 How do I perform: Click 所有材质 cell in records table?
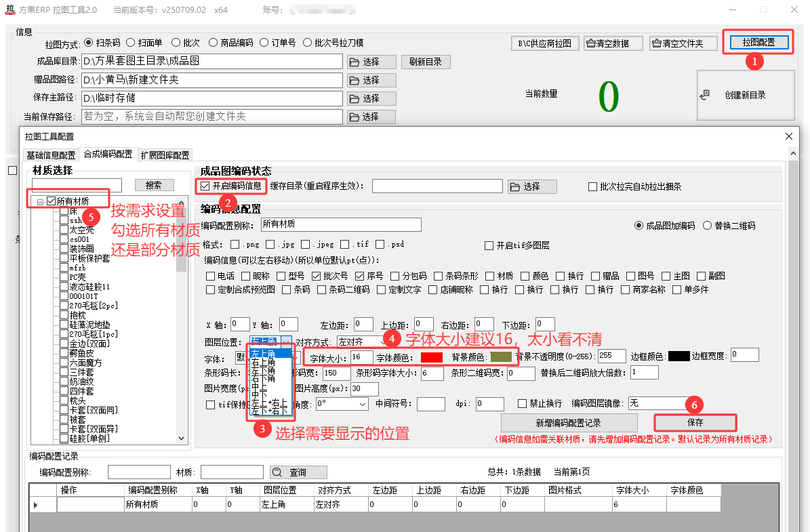pos(158,505)
